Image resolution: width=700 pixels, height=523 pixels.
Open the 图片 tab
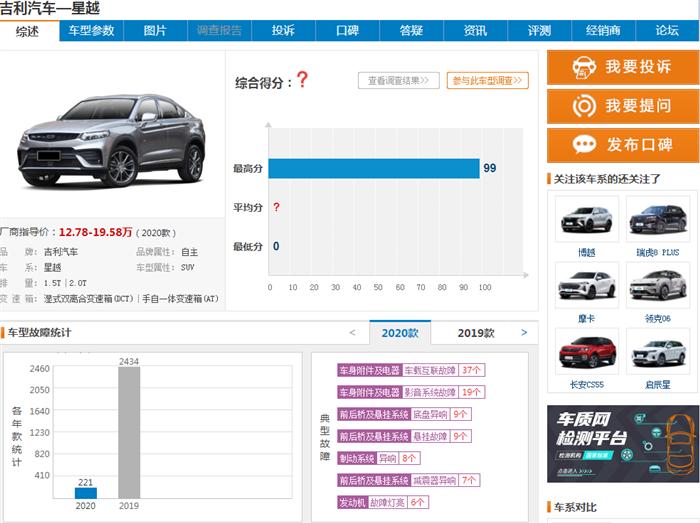pyautogui.click(x=155, y=31)
